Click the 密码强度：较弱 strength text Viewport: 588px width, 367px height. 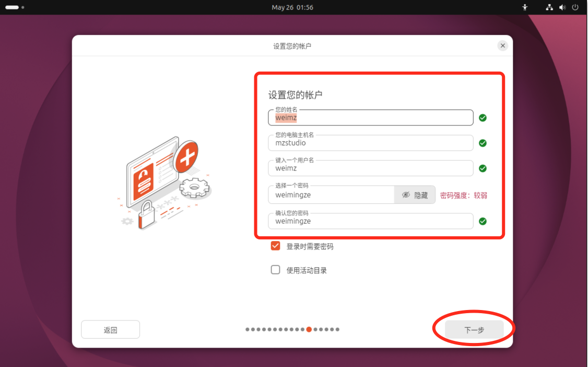coord(464,195)
